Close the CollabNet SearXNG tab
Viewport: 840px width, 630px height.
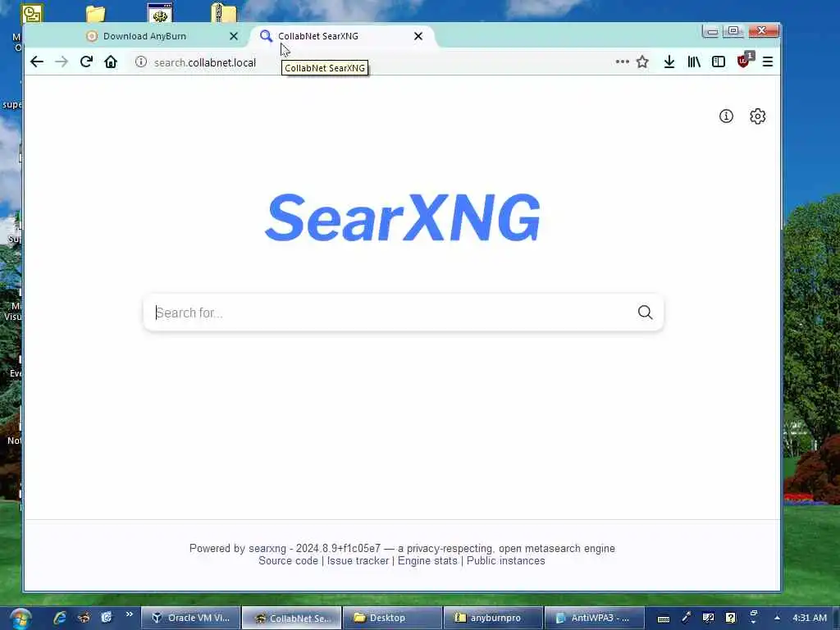coord(418,36)
